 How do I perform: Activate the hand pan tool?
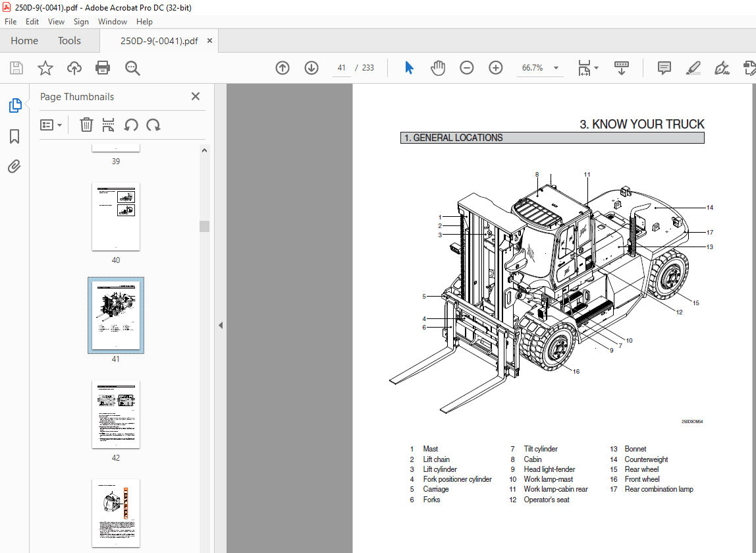click(438, 68)
